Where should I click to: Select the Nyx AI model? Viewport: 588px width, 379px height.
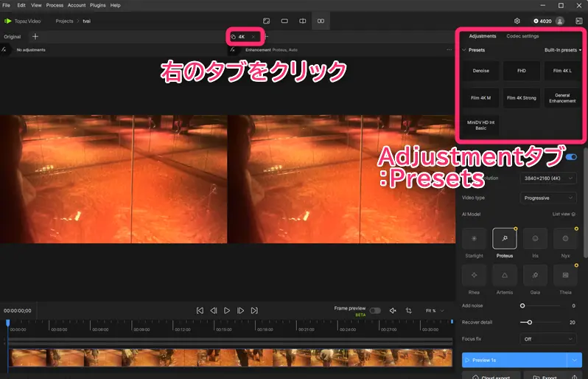click(565, 239)
